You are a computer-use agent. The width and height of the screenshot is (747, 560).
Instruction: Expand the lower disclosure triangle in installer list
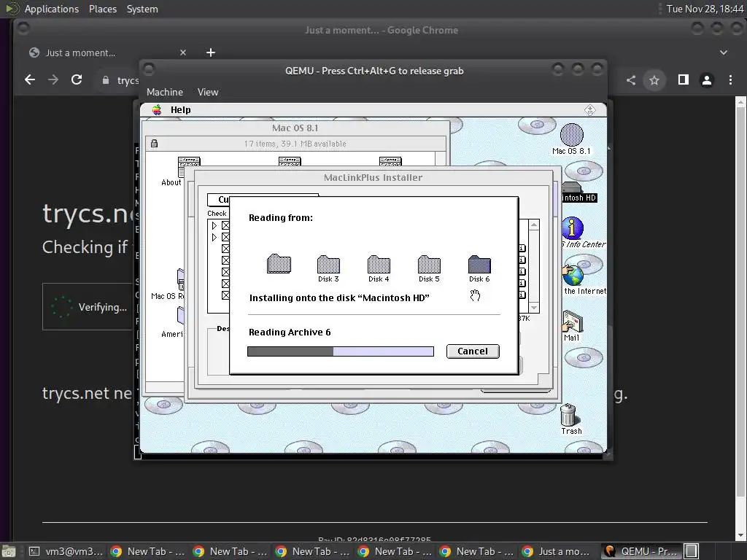coord(214,237)
